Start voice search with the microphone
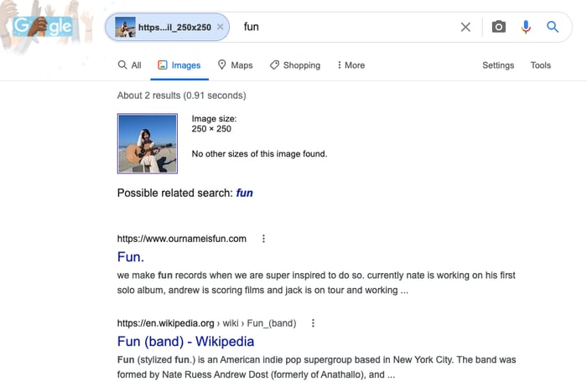This screenshot has height=392, width=587. (526, 27)
